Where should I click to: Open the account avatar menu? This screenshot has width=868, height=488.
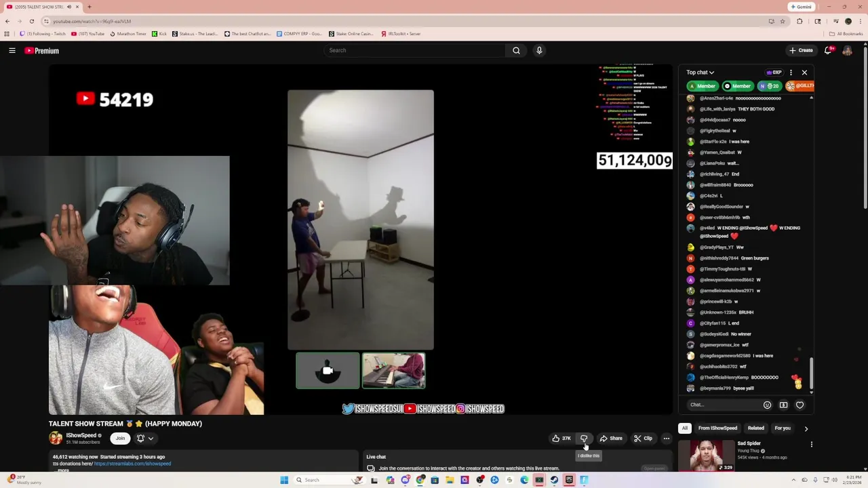click(x=847, y=50)
